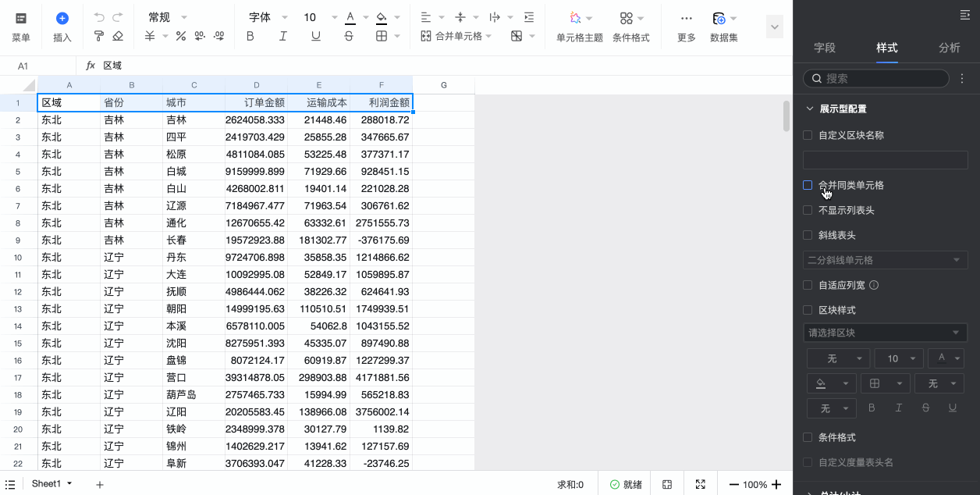Expand the toolbar with chevron button
The width and height of the screenshot is (980, 495).
(x=775, y=27)
